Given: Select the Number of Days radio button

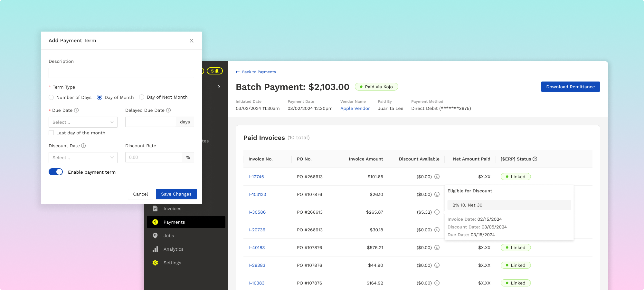Looking at the screenshot, I should (51, 97).
